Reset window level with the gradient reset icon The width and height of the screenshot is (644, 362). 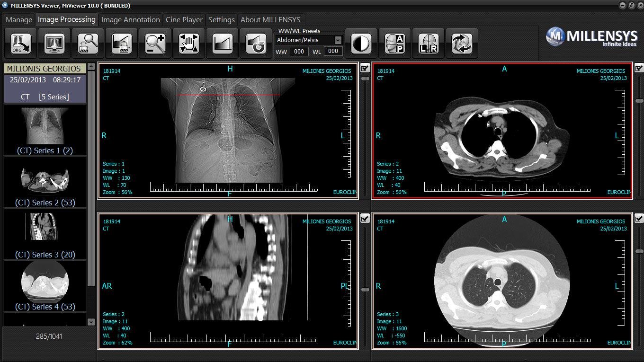256,44
